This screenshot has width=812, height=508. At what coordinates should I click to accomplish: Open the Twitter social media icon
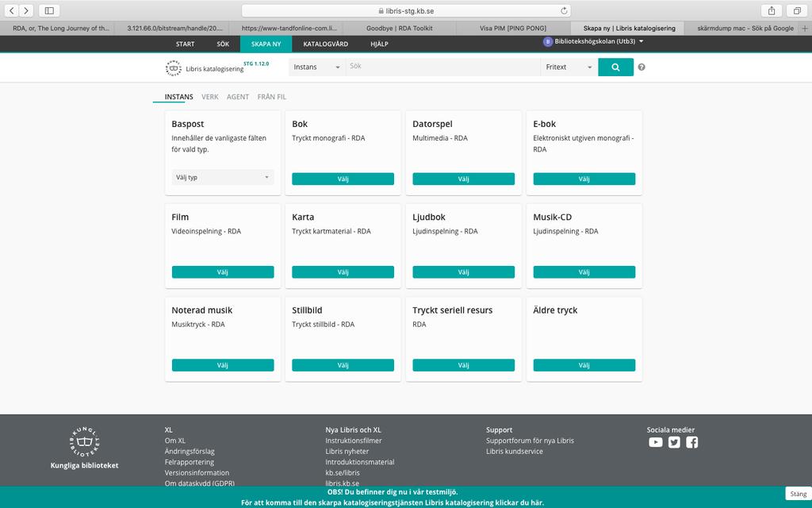(x=674, y=442)
